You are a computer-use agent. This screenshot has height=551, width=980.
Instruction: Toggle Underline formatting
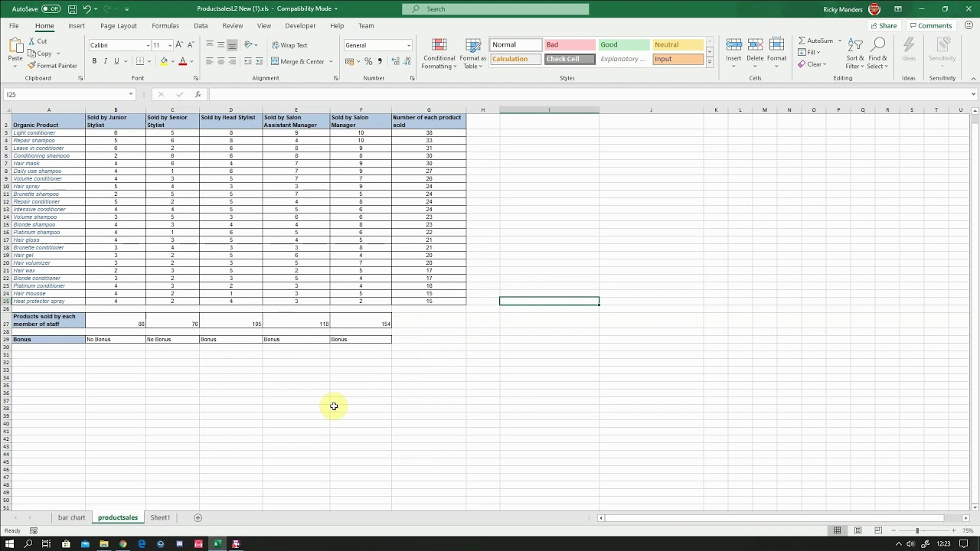pos(116,61)
